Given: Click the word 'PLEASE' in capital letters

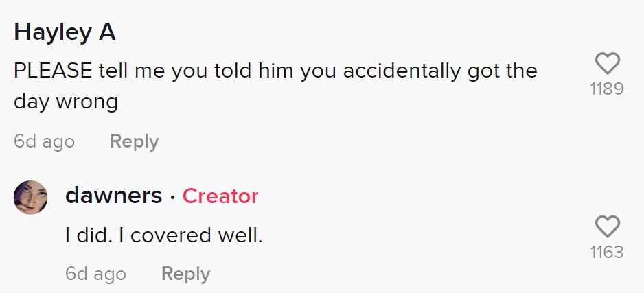Looking at the screenshot, I should 53,71.
